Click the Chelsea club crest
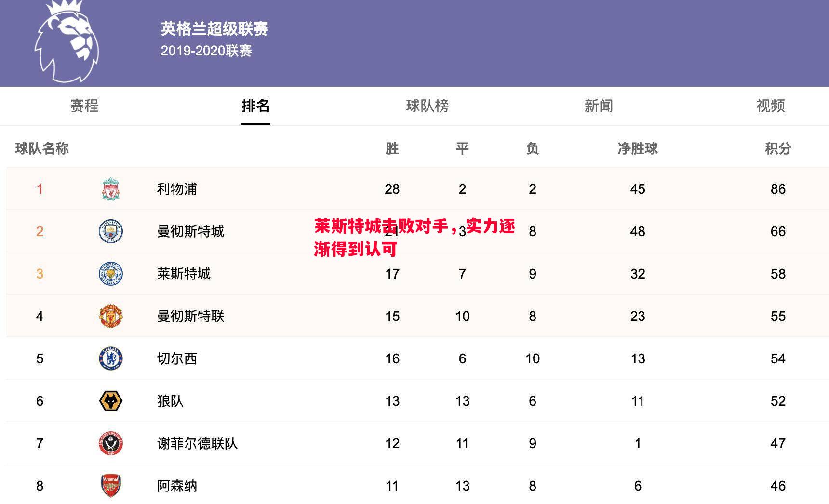 coord(111,358)
